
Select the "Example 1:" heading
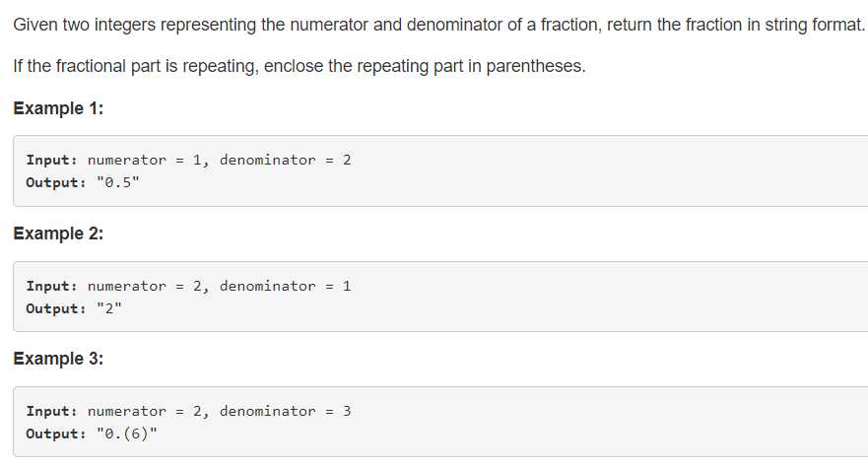click(58, 108)
